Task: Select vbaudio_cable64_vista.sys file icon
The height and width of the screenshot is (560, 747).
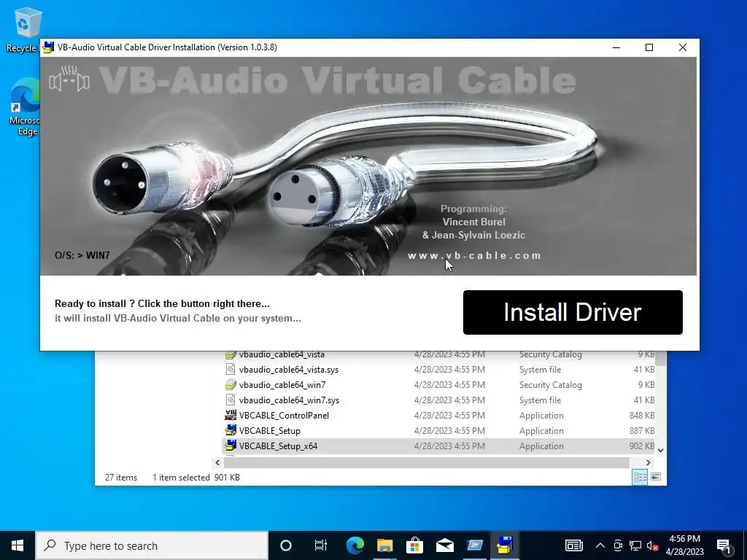Action: click(x=231, y=370)
